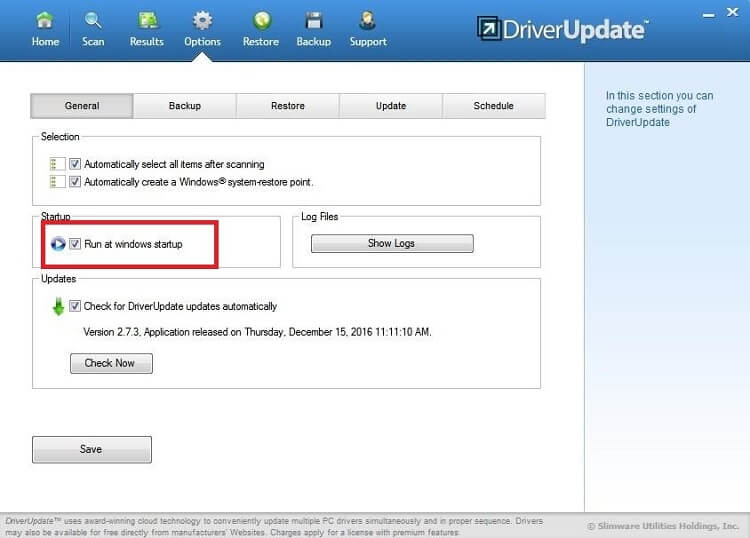The image size is (750, 538).
Task: Uncheck Run at windows startup
Action: click(75, 244)
